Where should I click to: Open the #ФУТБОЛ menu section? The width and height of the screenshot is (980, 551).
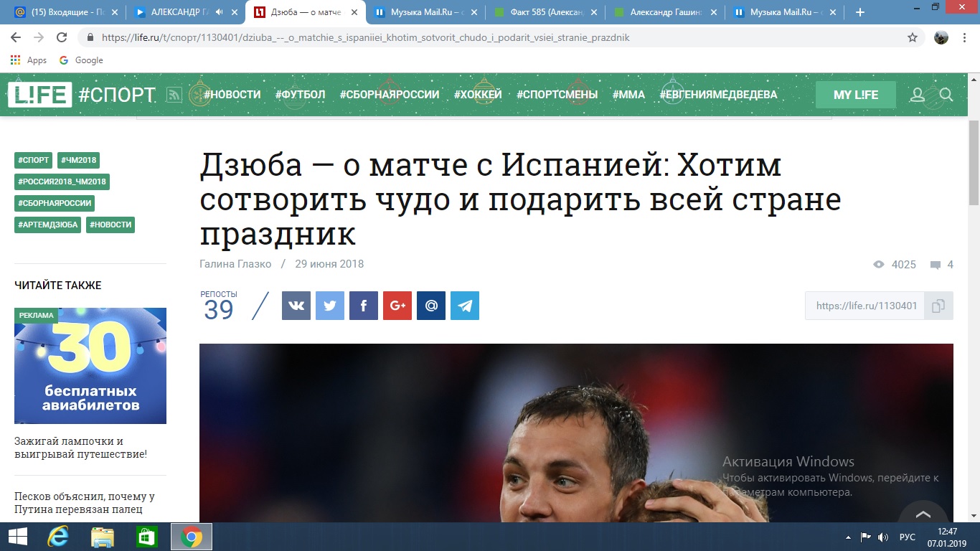pyautogui.click(x=300, y=95)
